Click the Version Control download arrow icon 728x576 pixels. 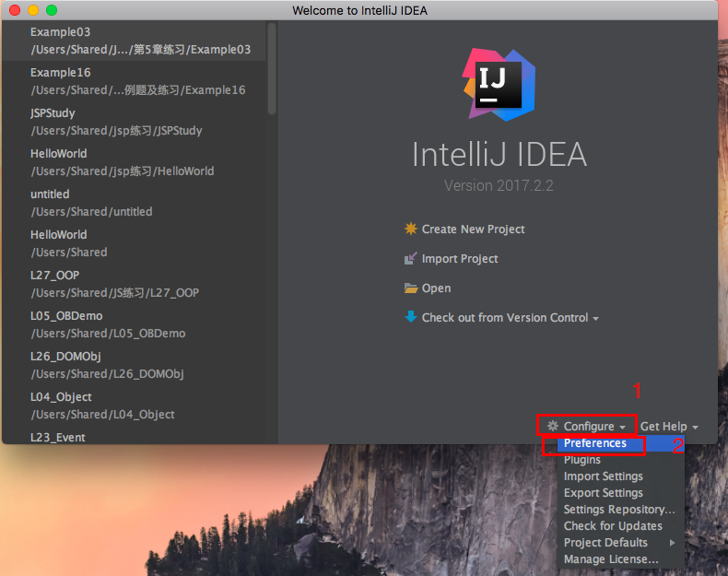410,317
